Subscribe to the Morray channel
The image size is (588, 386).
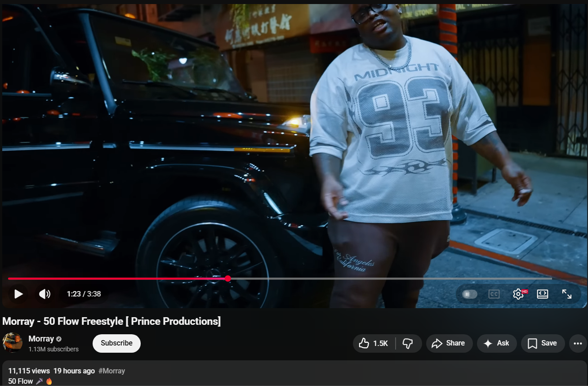[116, 343]
